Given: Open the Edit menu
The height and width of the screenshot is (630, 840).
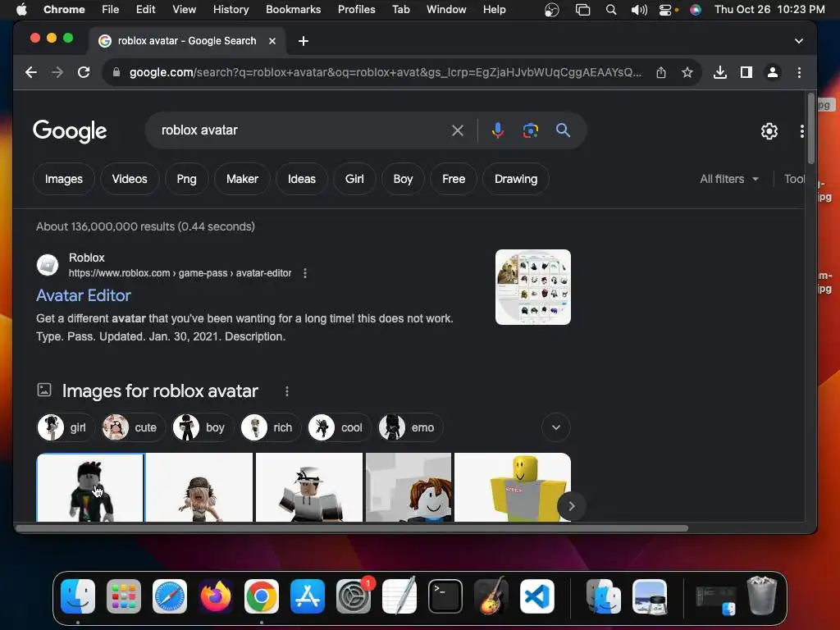Looking at the screenshot, I should 145,10.
